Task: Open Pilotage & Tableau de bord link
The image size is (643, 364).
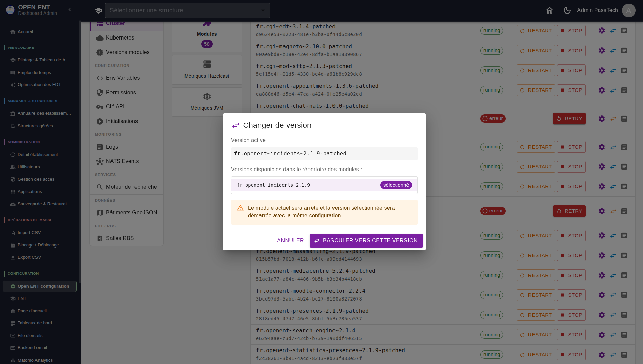Action: 40,60
